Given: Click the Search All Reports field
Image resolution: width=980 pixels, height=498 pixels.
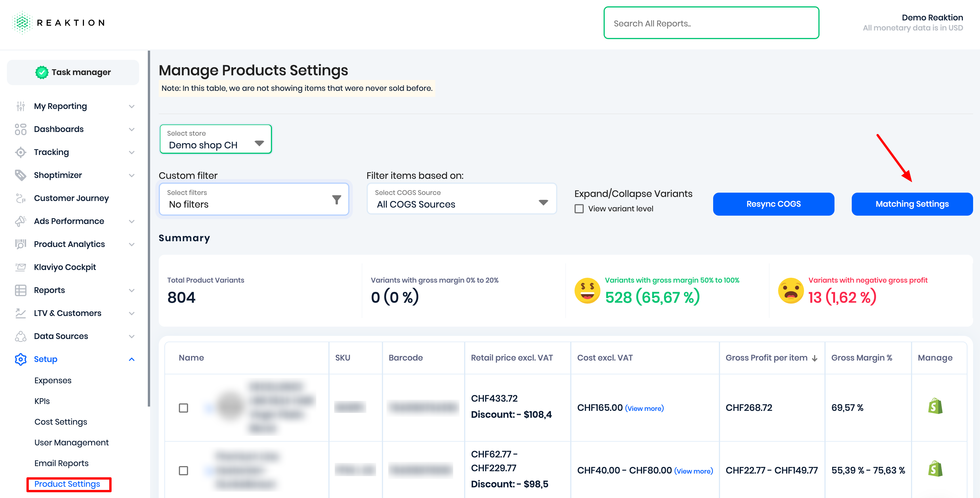Looking at the screenshot, I should [x=711, y=23].
